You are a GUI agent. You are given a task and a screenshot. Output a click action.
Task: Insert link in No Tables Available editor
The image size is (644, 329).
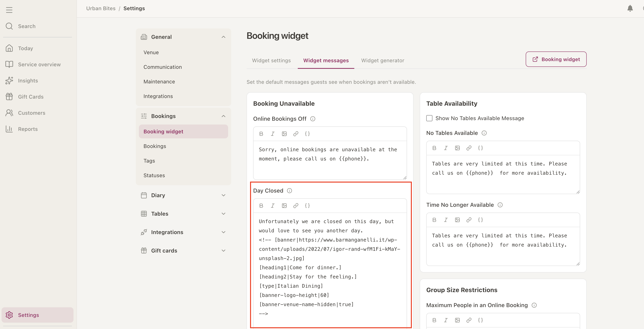(x=469, y=148)
